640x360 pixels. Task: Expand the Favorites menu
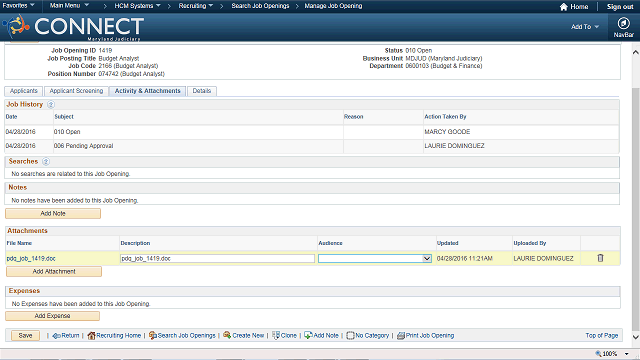(x=18, y=6)
